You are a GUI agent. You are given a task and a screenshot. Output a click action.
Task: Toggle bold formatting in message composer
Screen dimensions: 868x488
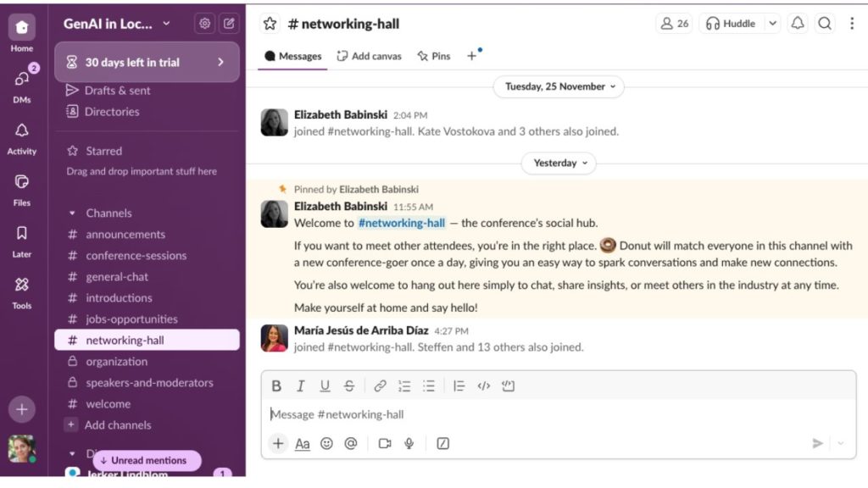click(x=276, y=385)
